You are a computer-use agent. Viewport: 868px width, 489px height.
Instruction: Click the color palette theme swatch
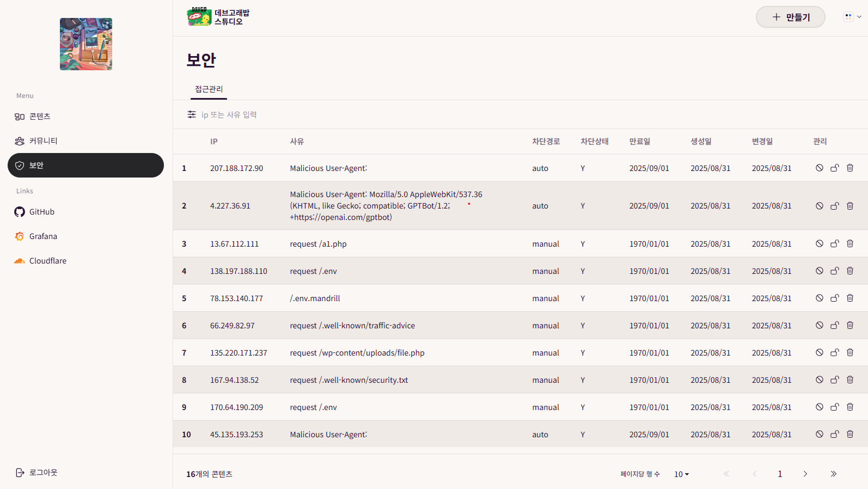[848, 17]
